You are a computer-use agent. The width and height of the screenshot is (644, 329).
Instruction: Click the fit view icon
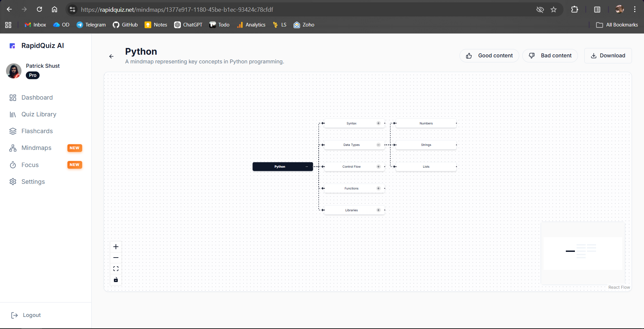(x=116, y=269)
